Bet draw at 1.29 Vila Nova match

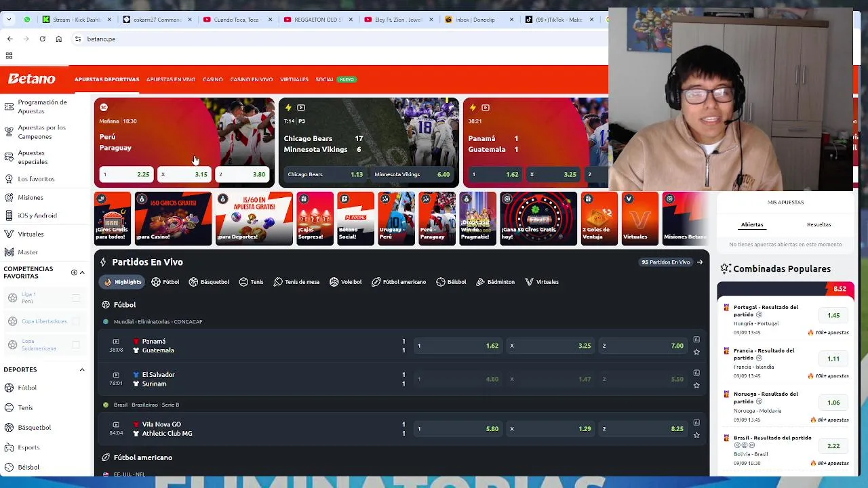click(551, 429)
